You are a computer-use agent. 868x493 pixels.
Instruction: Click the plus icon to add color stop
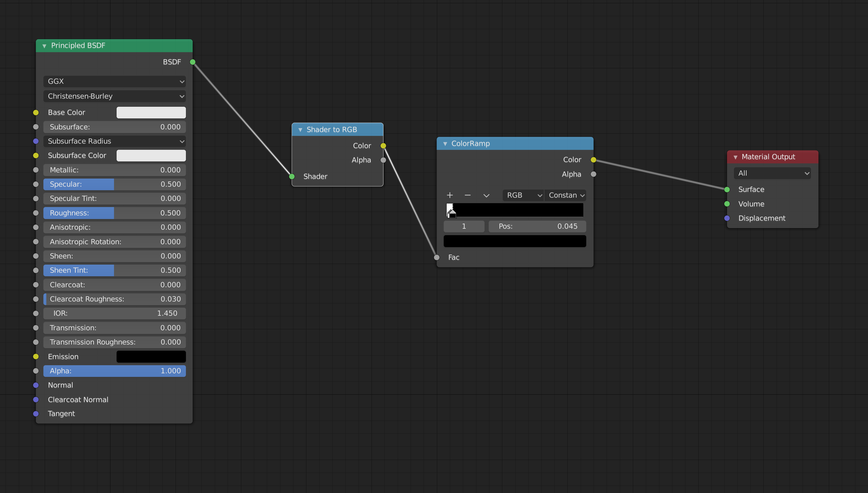[450, 195]
